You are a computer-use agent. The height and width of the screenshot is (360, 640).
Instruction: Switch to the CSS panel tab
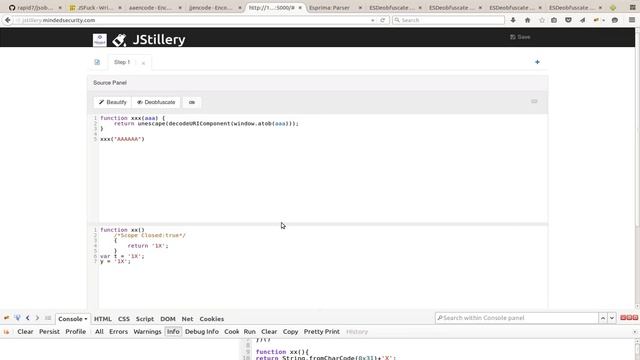click(124, 319)
